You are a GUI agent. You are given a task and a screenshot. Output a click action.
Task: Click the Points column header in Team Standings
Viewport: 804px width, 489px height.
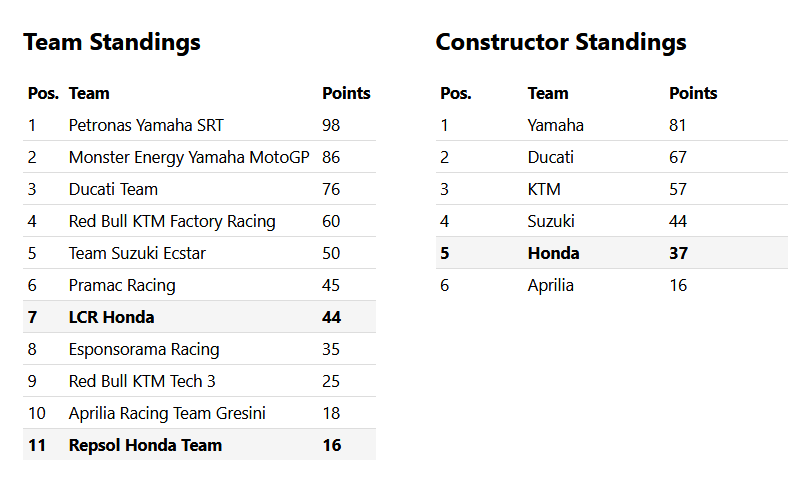pyautogui.click(x=346, y=93)
